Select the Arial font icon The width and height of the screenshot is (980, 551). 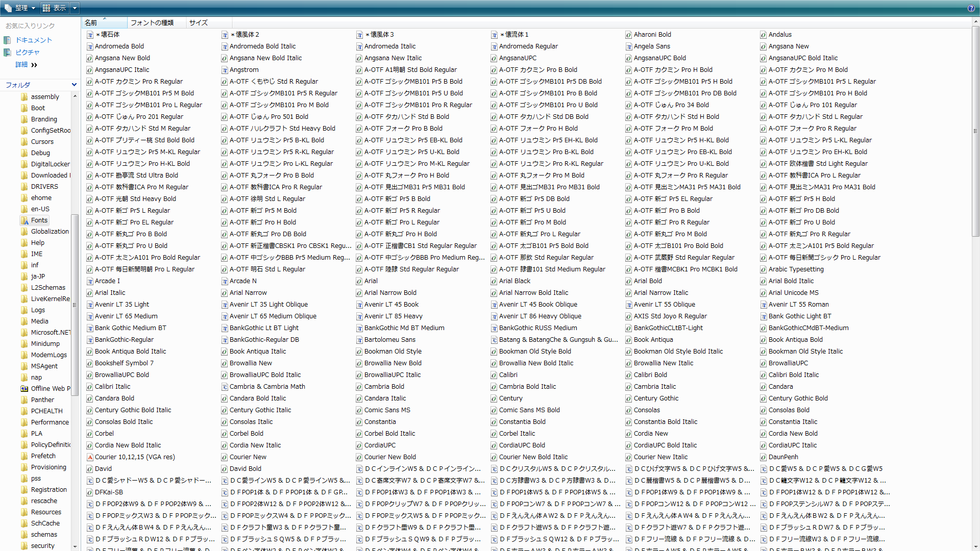359,281
